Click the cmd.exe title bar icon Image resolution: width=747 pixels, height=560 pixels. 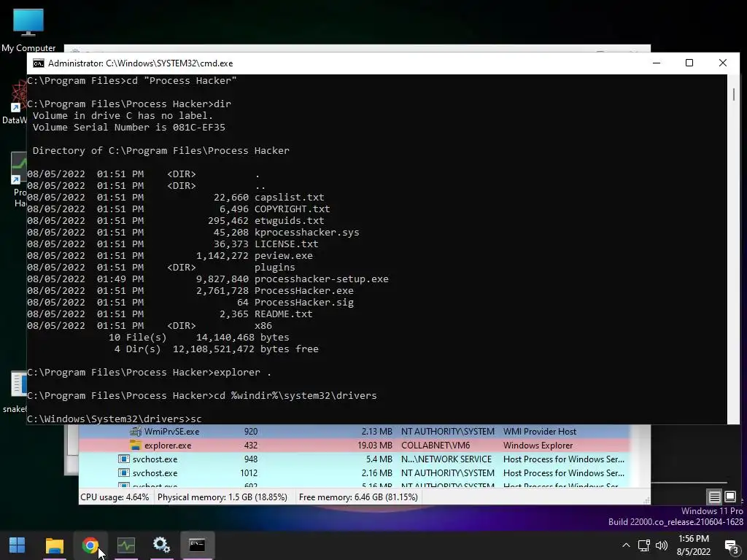tap(38, 63)
